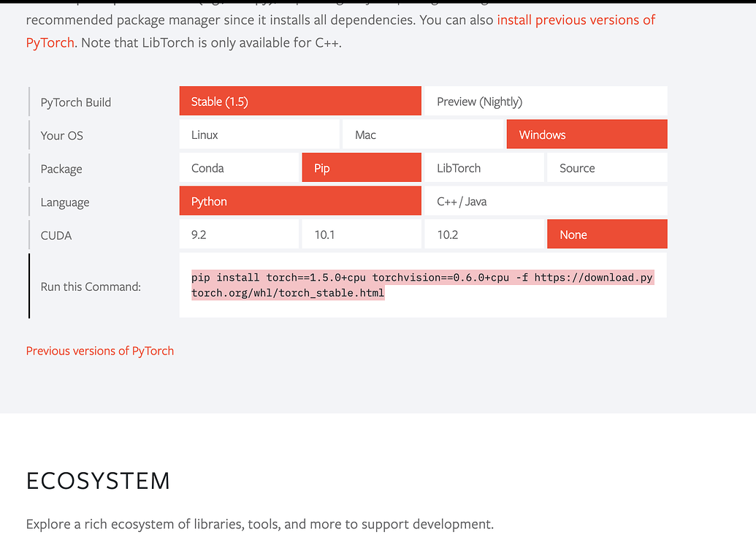The height and width of the screenshot is (540, 756).
Task: Select CUDA version 10.2
Action: tap(484, 235)
